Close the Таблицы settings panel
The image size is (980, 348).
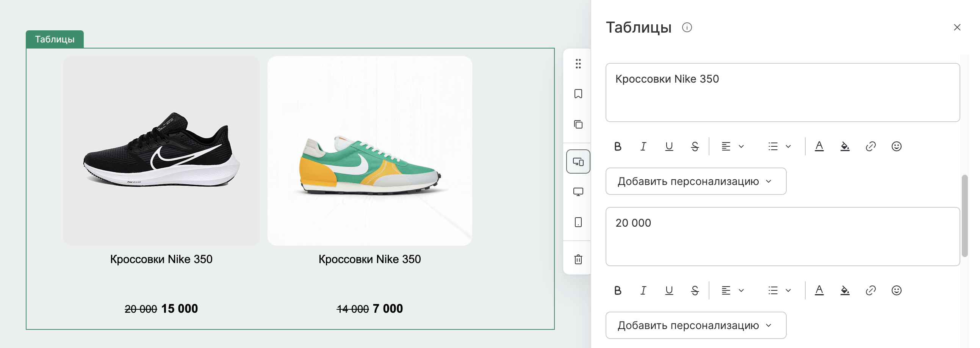957,27
